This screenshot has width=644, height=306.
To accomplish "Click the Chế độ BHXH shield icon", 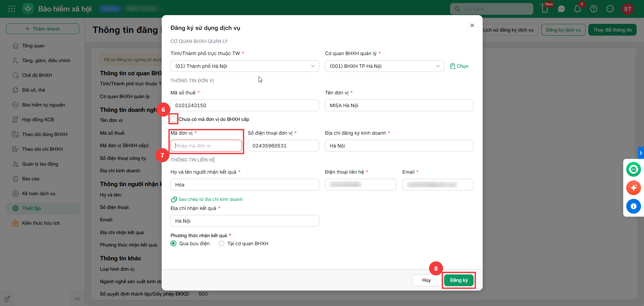I will coord(15,75).
